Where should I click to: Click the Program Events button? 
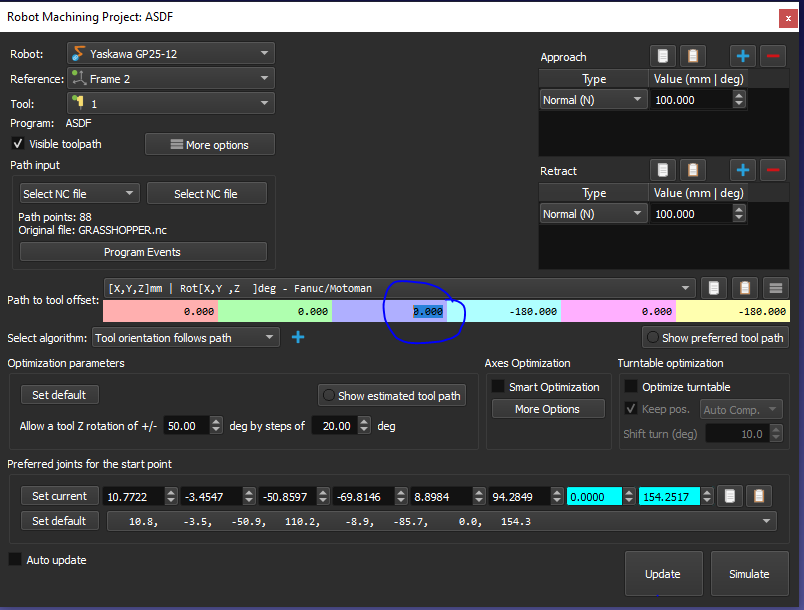click(x=143, y=252)
